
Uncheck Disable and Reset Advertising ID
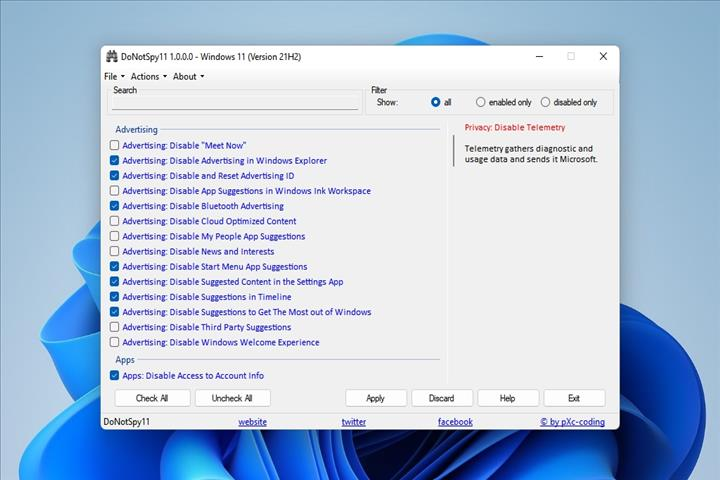114,175
